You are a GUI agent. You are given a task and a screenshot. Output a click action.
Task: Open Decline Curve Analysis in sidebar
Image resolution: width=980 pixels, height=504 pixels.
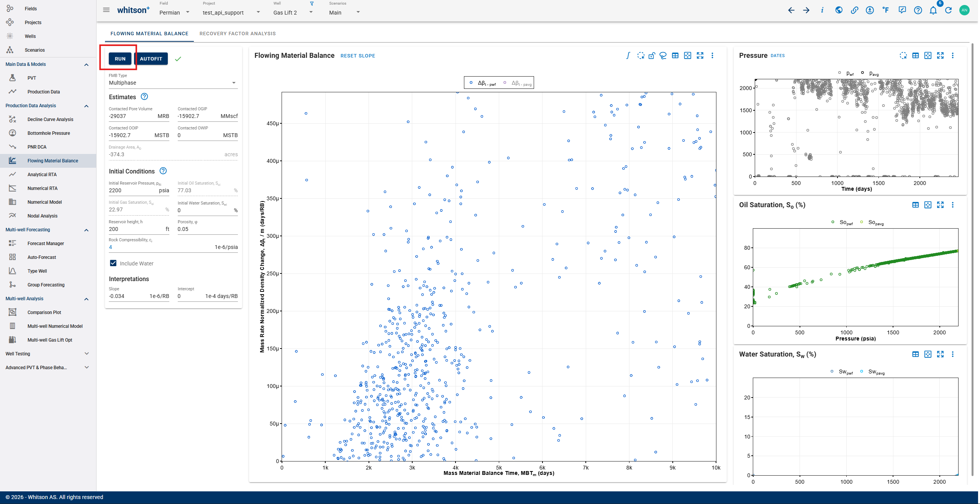pyautogui.click(x=50, y=119)
